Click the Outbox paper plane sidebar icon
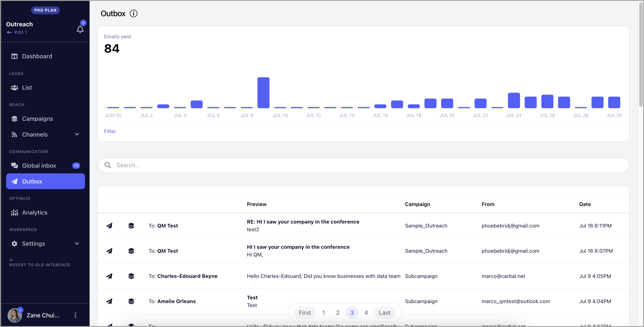Image resolution: width=644 pixels, height=327 pixels. (x=14, y=181)
